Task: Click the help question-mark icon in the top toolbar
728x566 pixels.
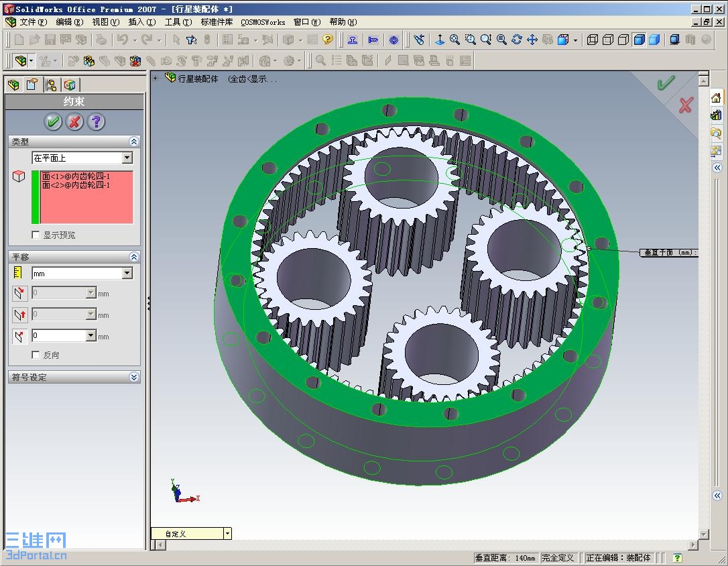Action: (x=328, y=40)
